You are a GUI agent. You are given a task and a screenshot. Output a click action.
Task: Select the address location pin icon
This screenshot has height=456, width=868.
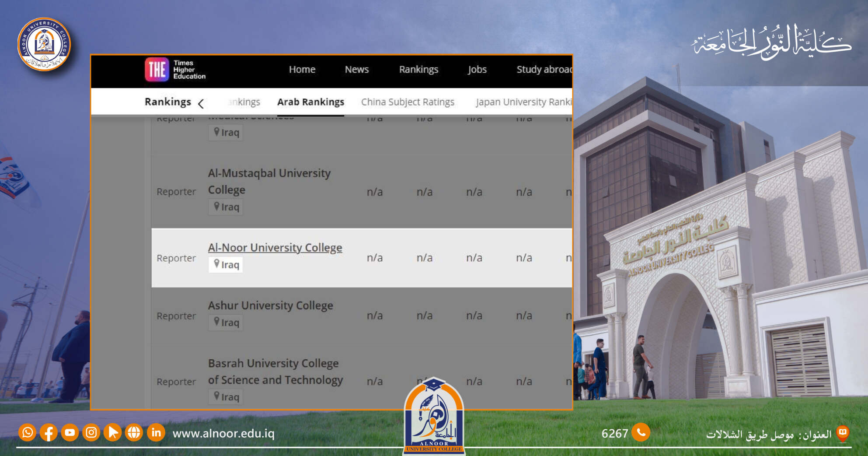[x=843, y=433]
